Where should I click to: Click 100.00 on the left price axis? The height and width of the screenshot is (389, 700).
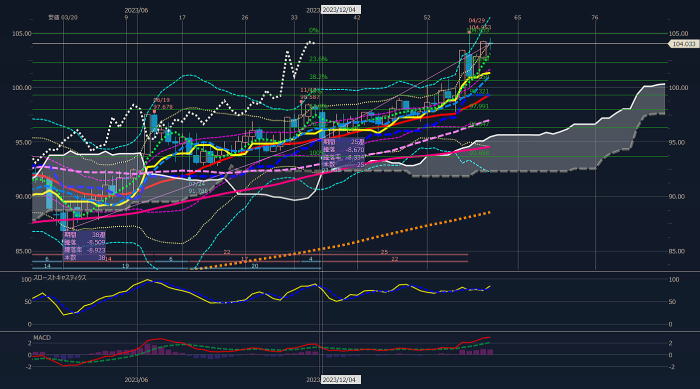(22, 88)
